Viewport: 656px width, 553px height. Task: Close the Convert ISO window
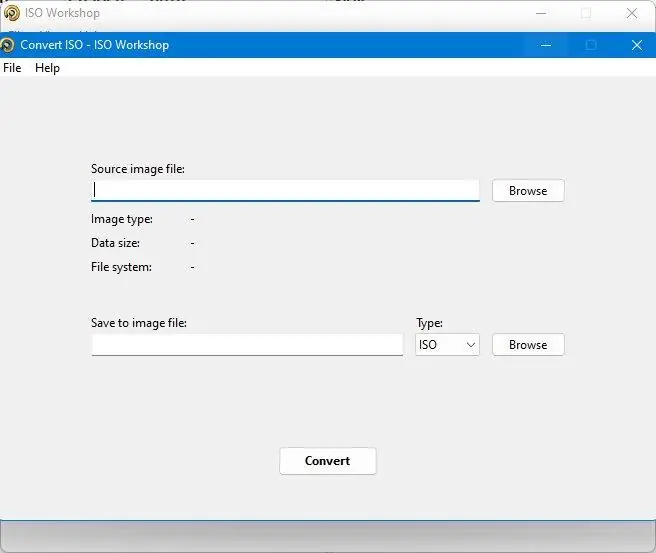click(x=637, y=45)
